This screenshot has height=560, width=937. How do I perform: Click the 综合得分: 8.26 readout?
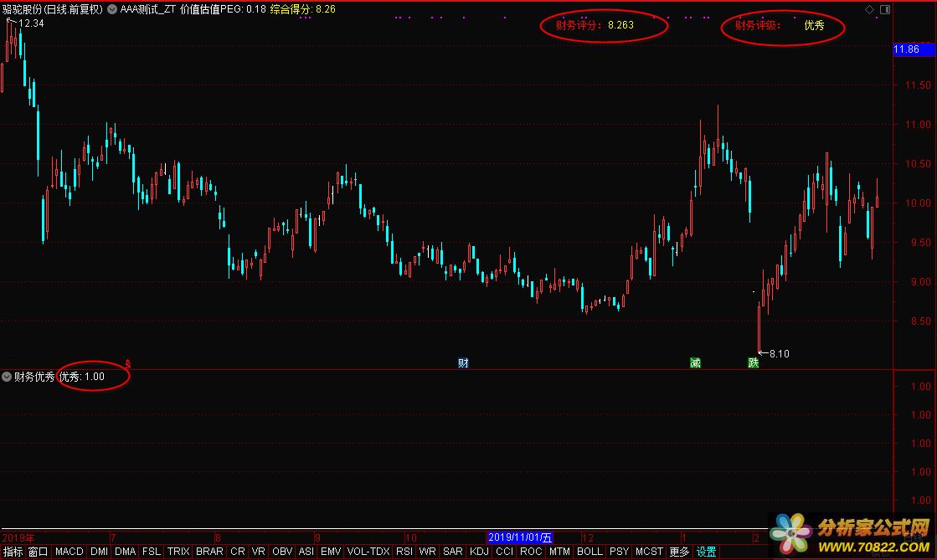302,9
